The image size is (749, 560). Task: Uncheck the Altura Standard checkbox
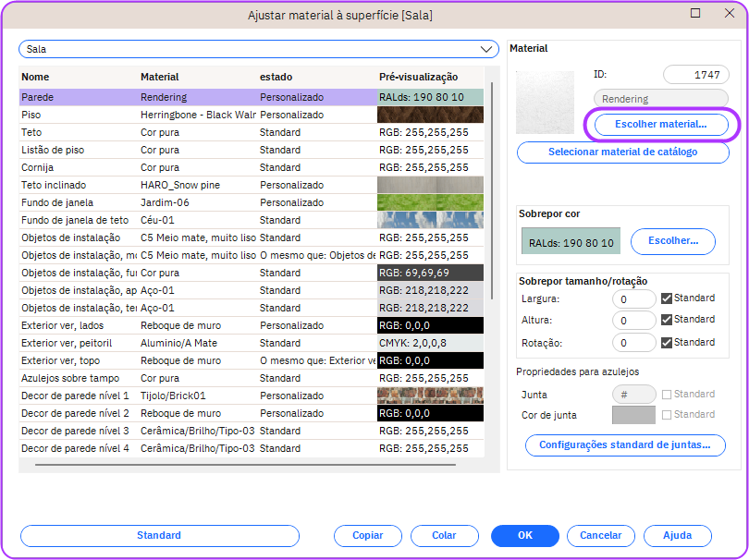[x=667, y=320]
